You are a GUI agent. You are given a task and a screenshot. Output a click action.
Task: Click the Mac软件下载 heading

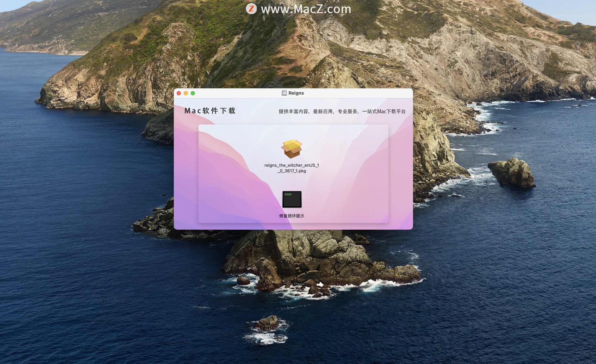(x=210, y=111)
